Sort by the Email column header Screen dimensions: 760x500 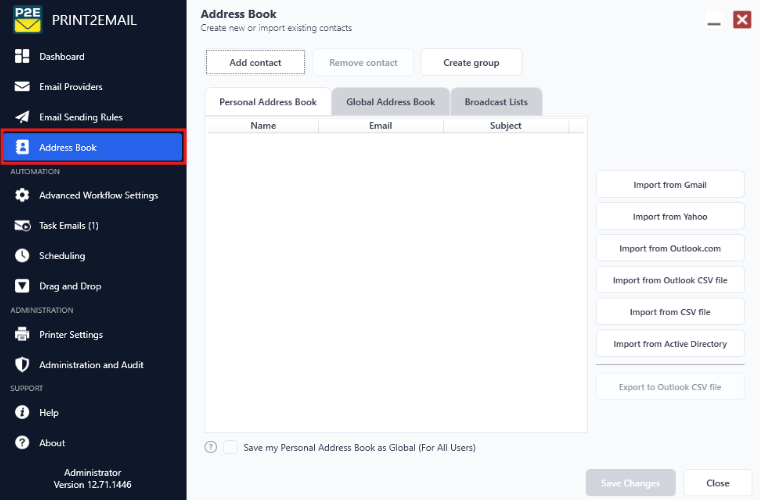tap(380, 125)
